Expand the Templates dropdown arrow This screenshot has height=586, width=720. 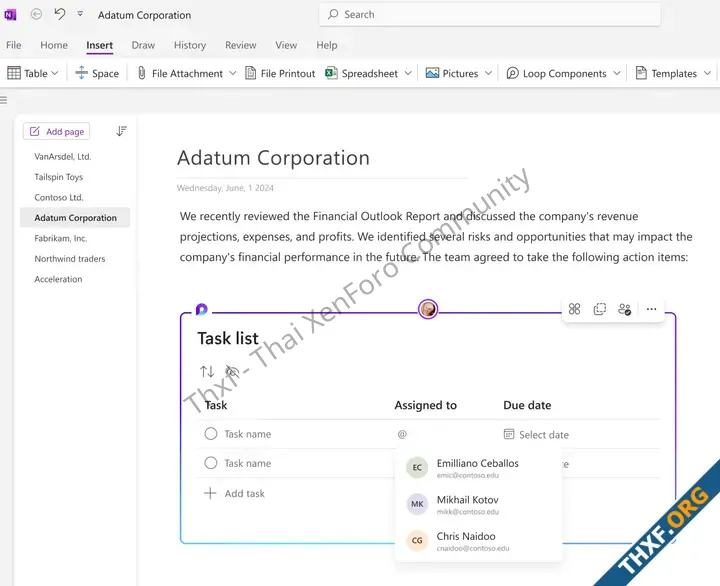tap(707, 73)
